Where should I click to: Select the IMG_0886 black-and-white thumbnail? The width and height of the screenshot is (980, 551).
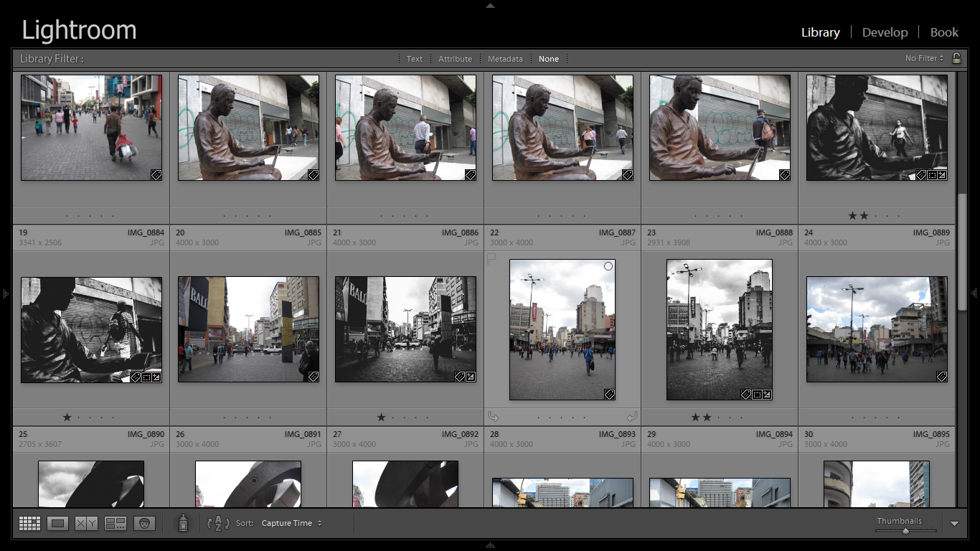point(405,329)
